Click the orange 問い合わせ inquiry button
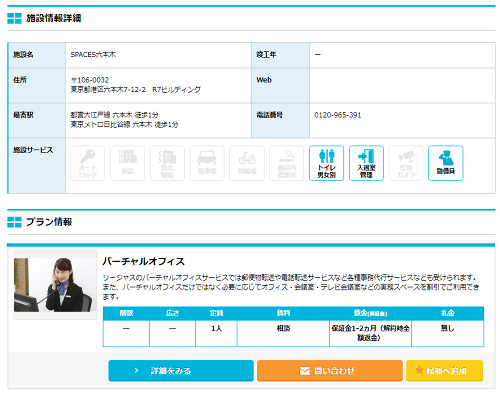 click(330, 370)
